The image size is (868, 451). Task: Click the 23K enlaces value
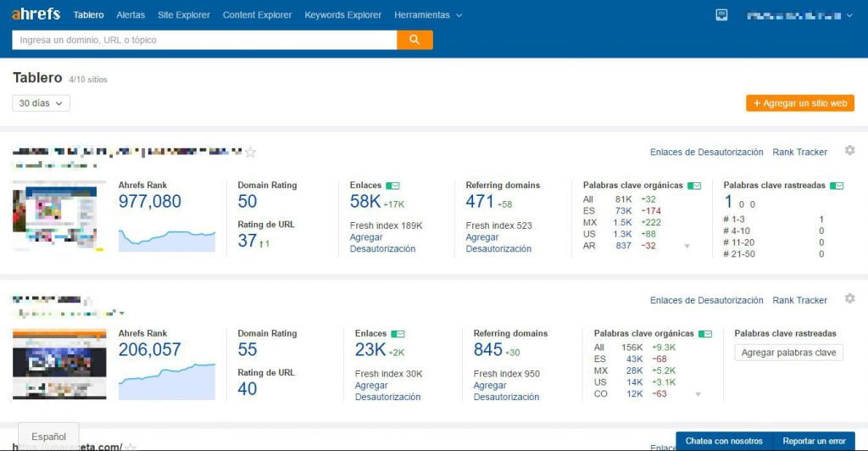pyautogui.click(x=370, y=350)
